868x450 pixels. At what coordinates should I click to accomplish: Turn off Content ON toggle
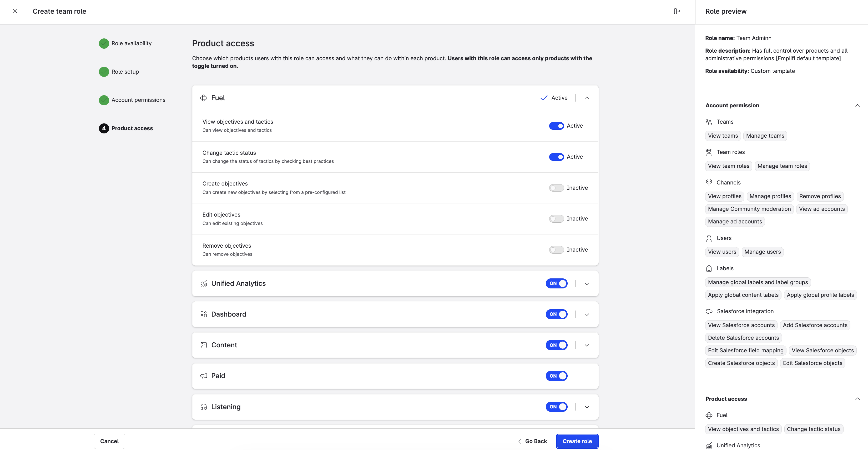(556, 345)
